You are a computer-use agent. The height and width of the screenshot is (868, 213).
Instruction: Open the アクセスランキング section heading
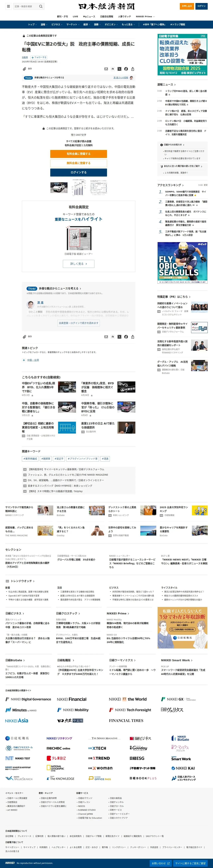[170, 185]
